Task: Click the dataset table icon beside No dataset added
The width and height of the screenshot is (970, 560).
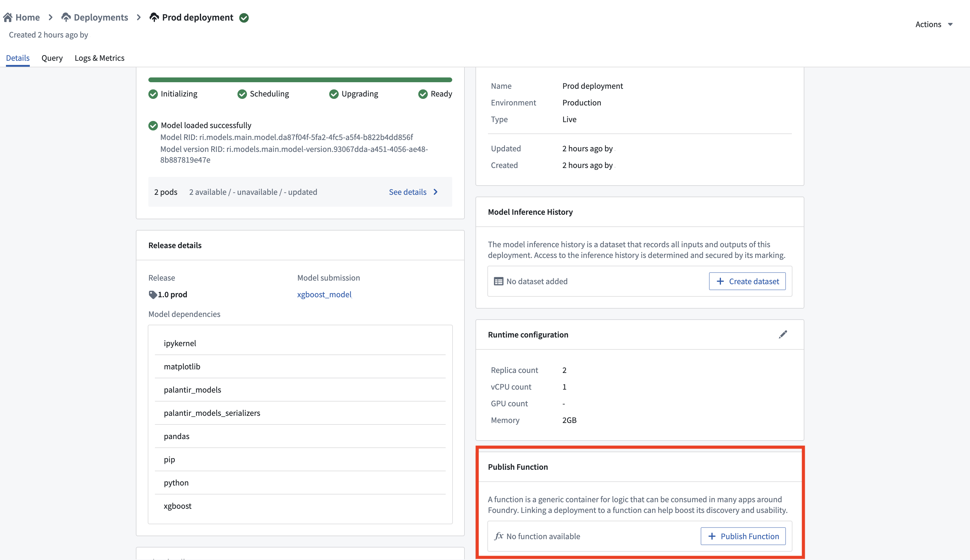Action: (498, 281)
